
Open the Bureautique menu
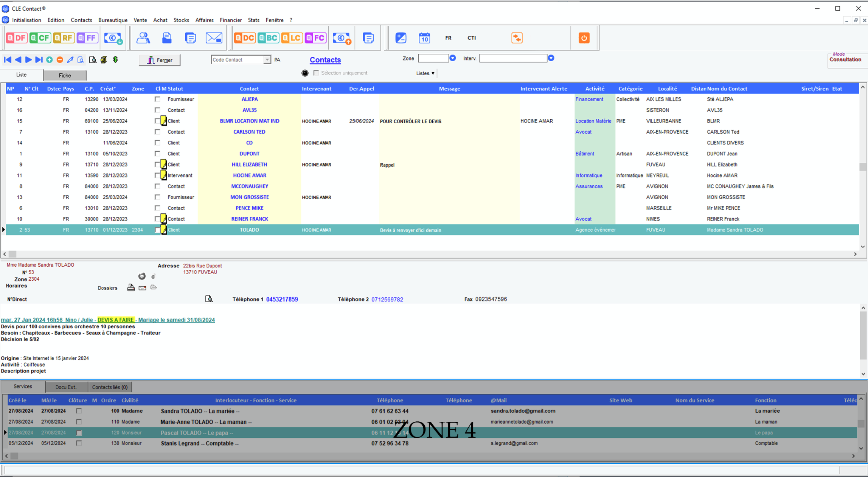click(x=113, y=20)
